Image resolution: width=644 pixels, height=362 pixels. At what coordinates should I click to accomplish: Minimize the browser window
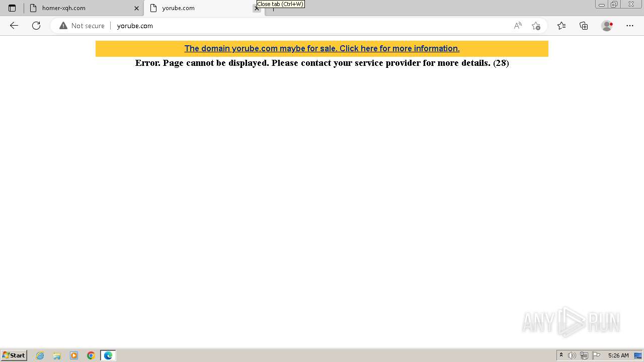[601, 5]
